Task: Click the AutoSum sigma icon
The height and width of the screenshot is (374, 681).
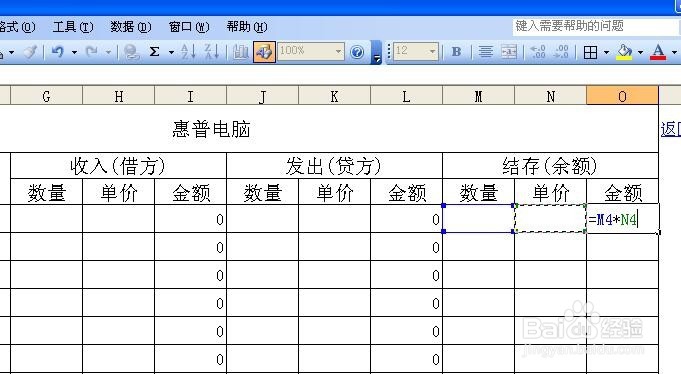Action: [154, 52]
